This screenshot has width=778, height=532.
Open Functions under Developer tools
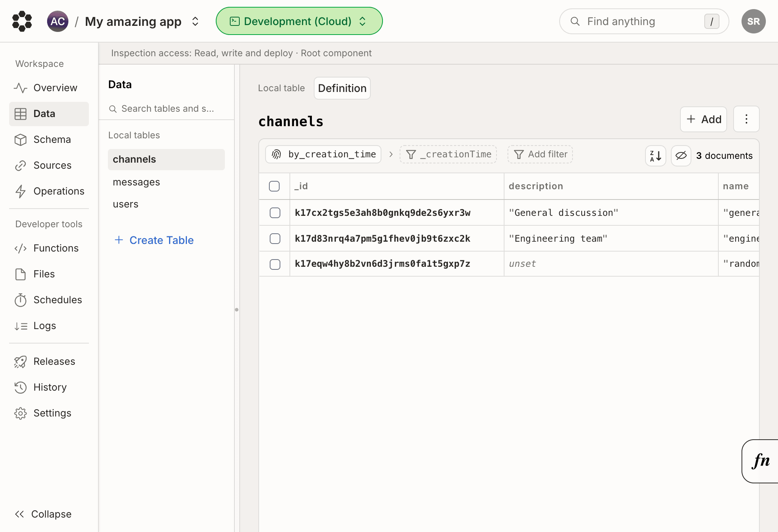pos(49,248)
